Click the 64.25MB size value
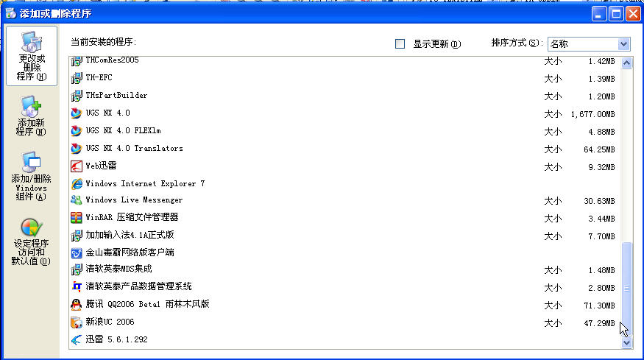 click(x=599, y=149)
